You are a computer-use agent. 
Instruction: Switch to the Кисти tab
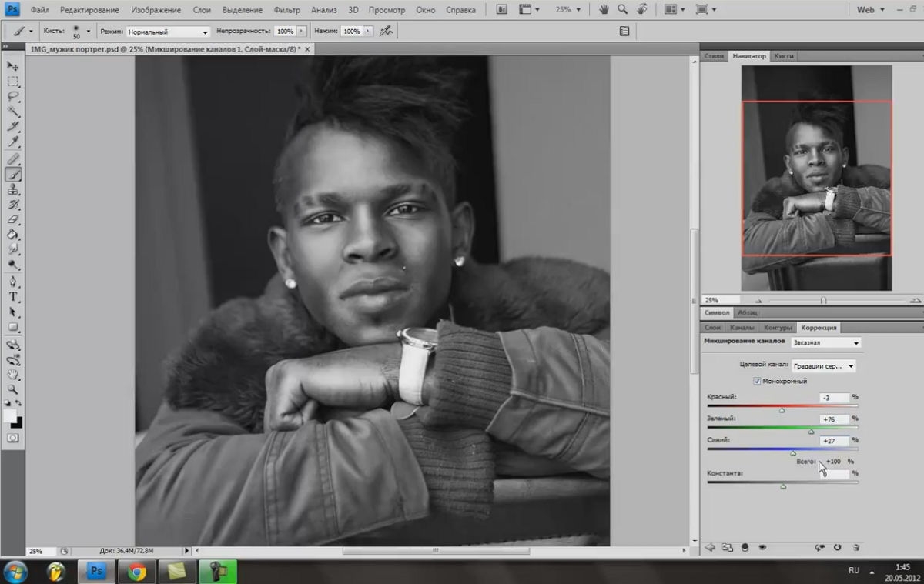[x=784, y=56]
